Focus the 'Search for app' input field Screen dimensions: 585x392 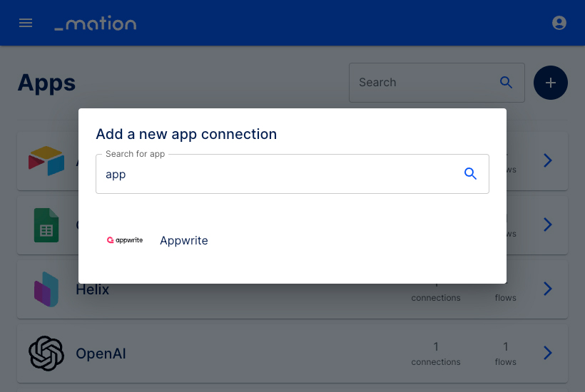click(x=292, y=174)
